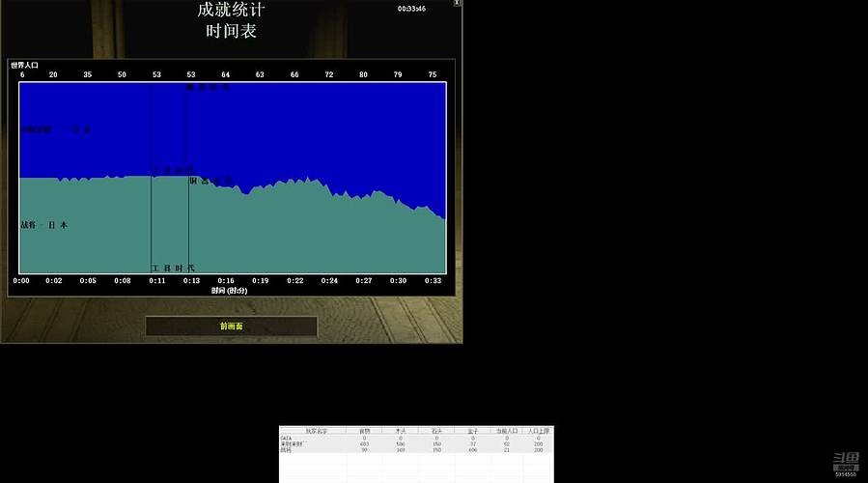Select the 0:33 time axis label
Image resolution: width=868 pixels, height=483 pixels.
(x=433, y=280)
